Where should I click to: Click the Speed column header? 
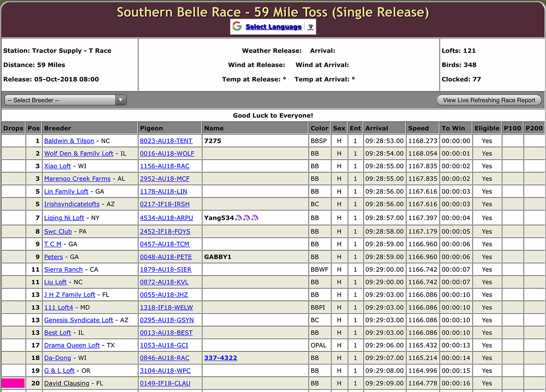418,128
